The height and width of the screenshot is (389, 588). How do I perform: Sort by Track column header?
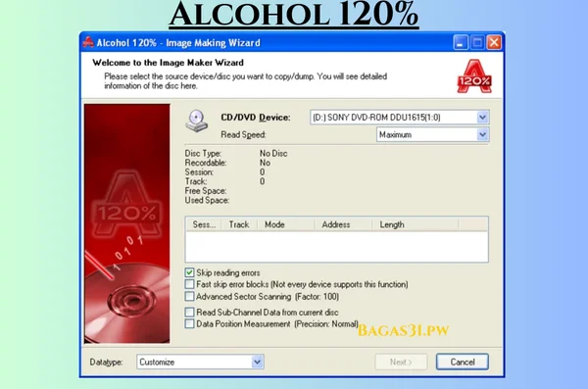239,224
